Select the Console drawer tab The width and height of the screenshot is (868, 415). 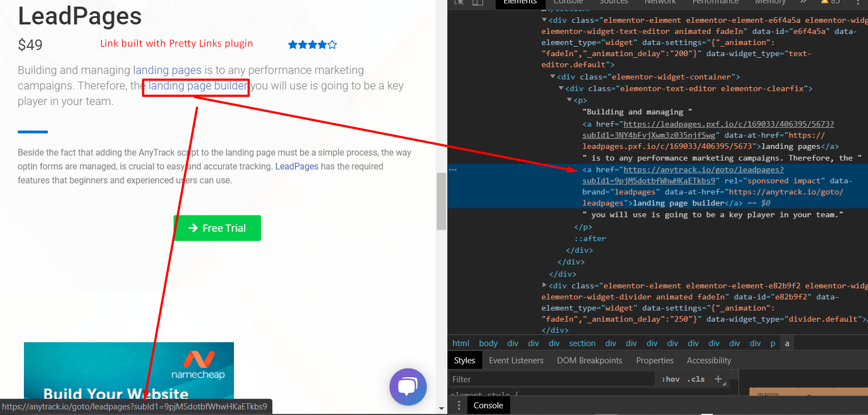click(488, 406)
